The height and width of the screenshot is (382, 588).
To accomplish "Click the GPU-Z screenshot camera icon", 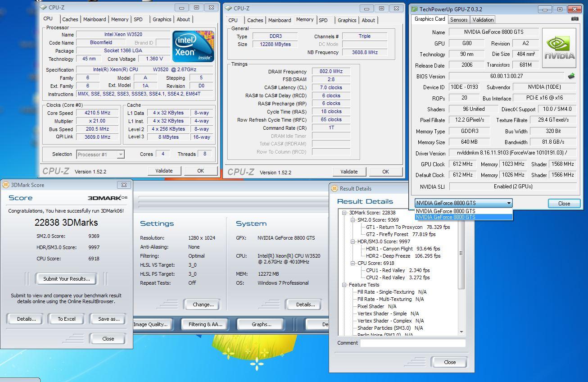I will point(575,19).
